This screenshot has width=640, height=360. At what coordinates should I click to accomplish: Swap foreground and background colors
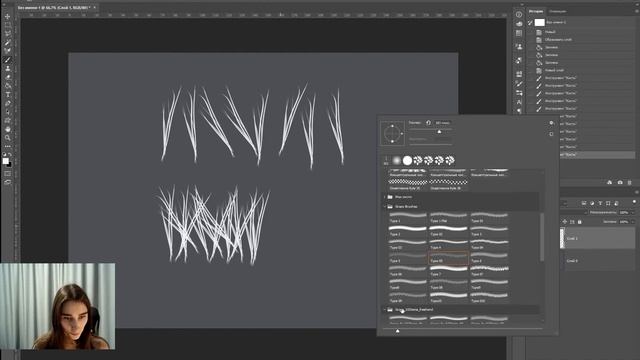tap(10, 155)
